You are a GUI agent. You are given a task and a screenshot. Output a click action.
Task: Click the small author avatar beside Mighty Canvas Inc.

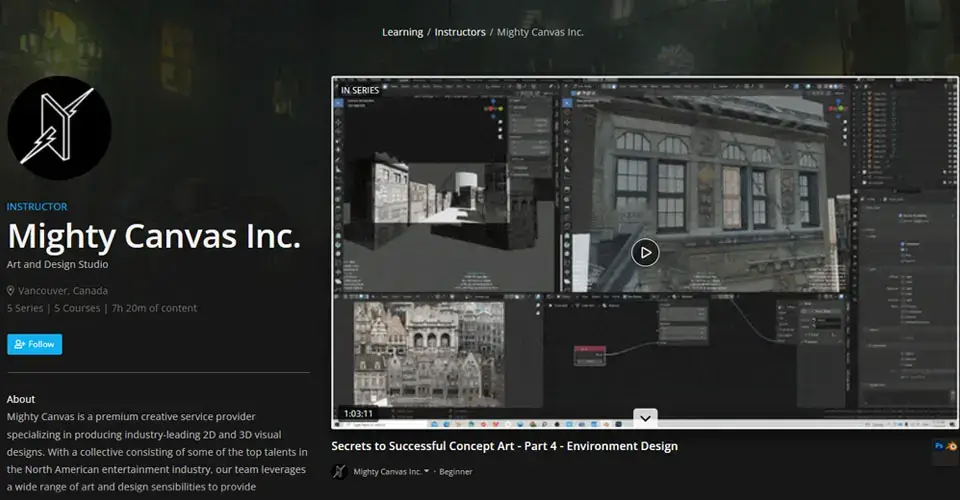[339, 472]
